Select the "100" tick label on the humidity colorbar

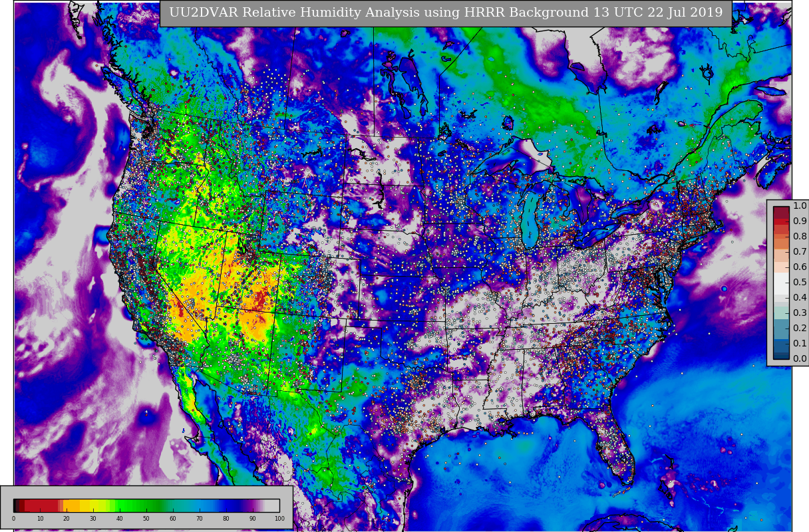pyautogui.click(x=279, y=519)
